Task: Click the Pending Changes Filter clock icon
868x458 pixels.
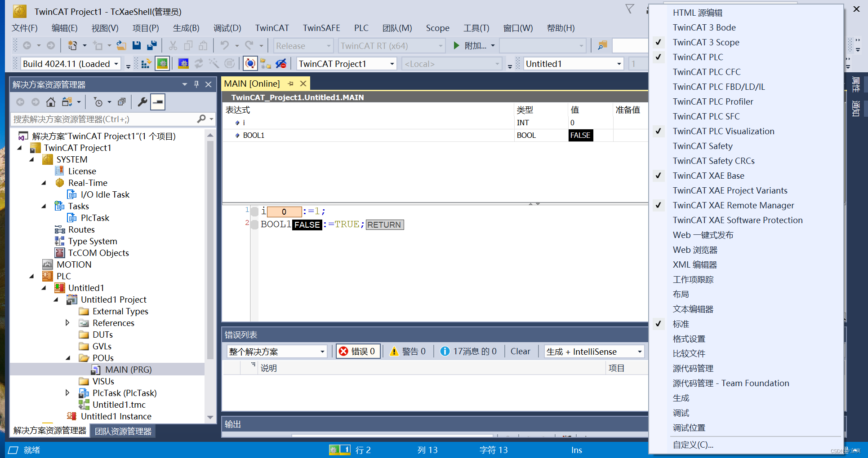Action: pos(98,102)
